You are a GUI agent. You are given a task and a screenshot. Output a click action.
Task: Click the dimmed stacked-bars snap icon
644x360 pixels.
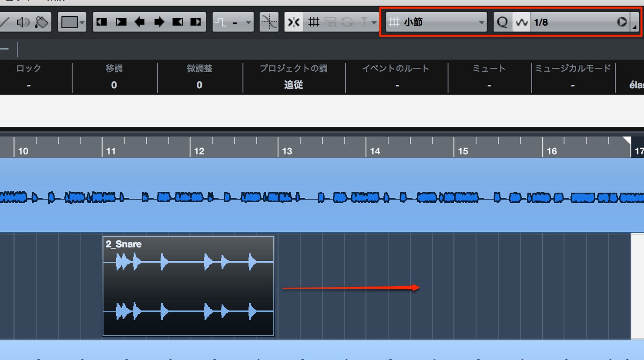331,22
